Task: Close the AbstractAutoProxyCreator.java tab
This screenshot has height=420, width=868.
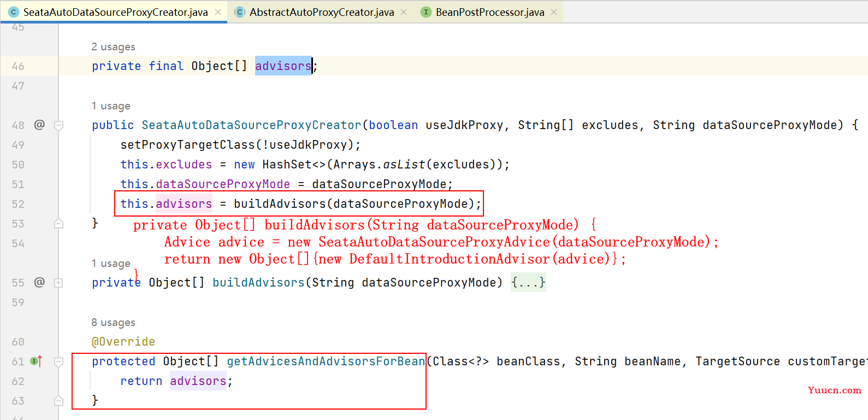Action: click(x=404, y=12)
